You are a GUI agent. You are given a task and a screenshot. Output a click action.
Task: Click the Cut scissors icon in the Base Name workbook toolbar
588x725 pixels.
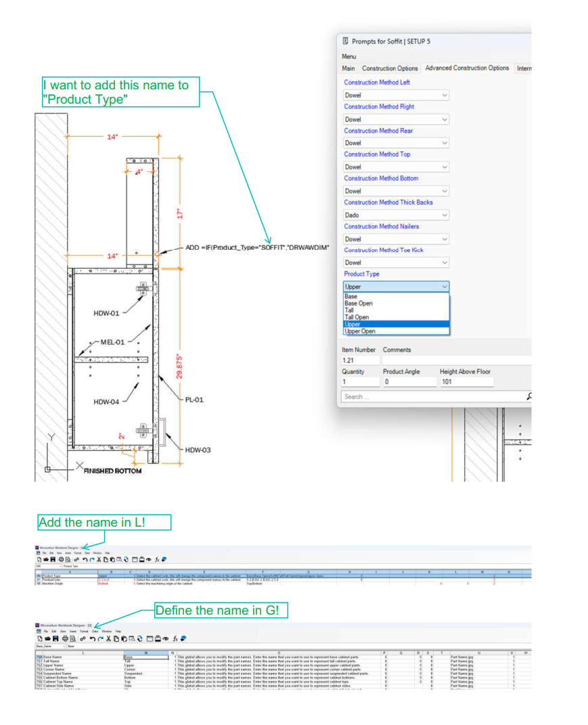tap(108, 638)
